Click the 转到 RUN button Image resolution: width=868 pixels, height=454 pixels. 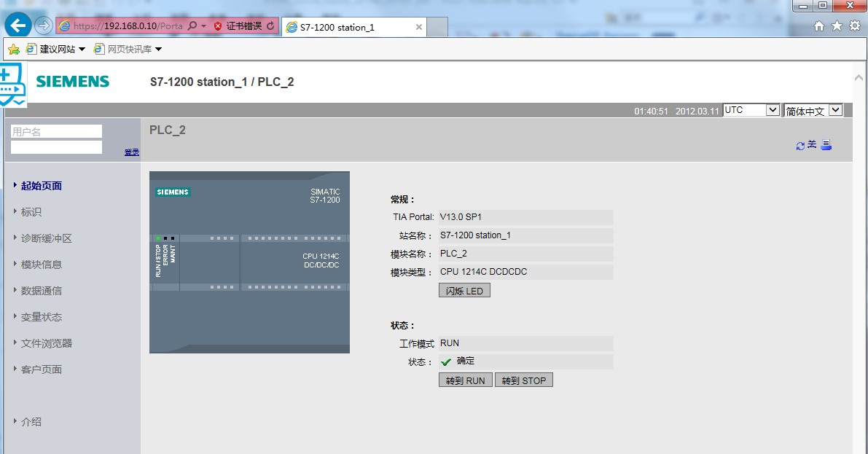point(465,380)
